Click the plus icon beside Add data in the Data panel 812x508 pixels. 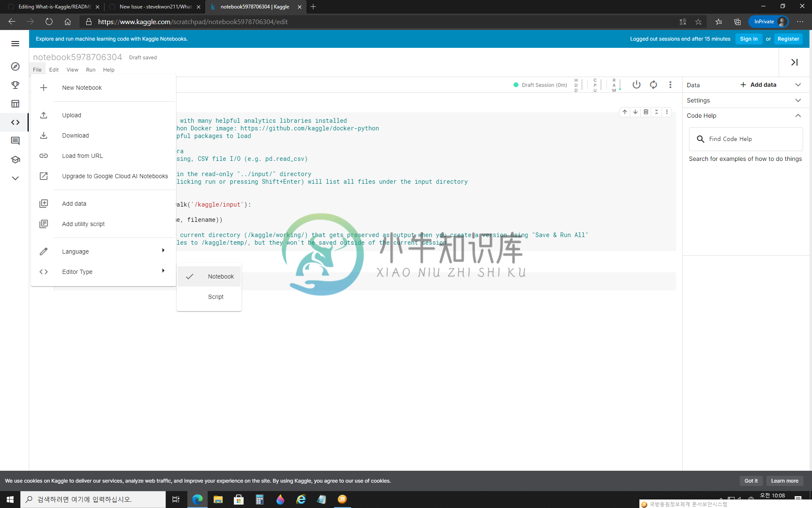743,85
